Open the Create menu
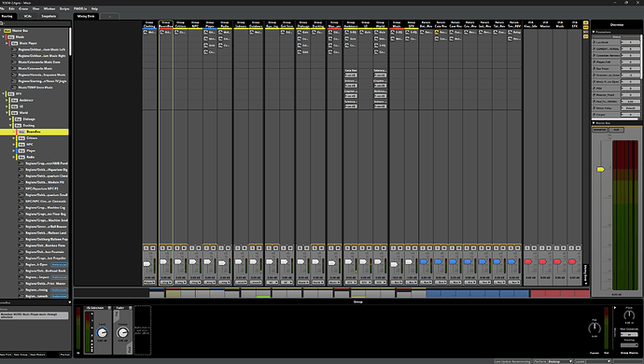Viewport: 644px width, 364px height. tap(23, 8)
